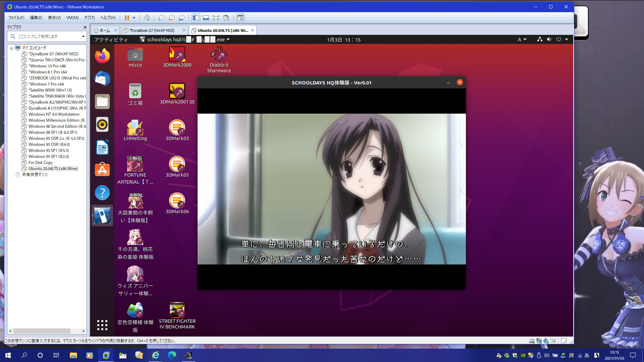644x362 pixels.
Task: Toggle Unity mode icon
Action: click(226, 18)
